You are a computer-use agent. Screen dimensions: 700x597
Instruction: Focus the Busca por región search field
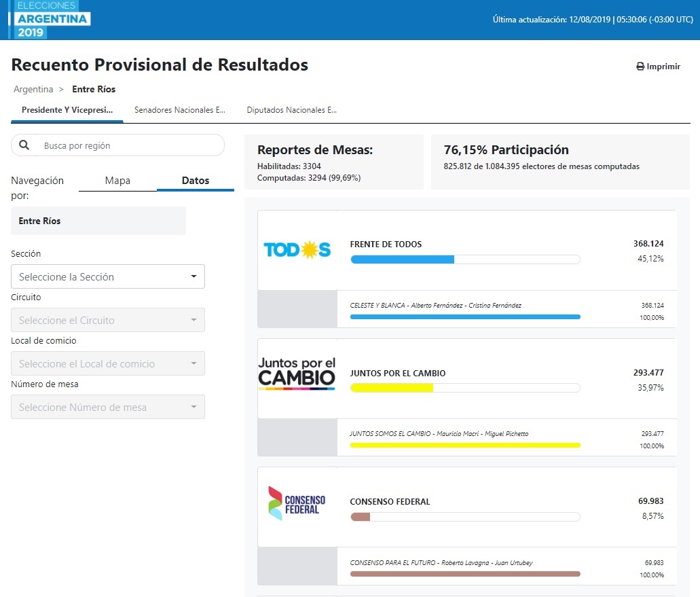(118, 145)
